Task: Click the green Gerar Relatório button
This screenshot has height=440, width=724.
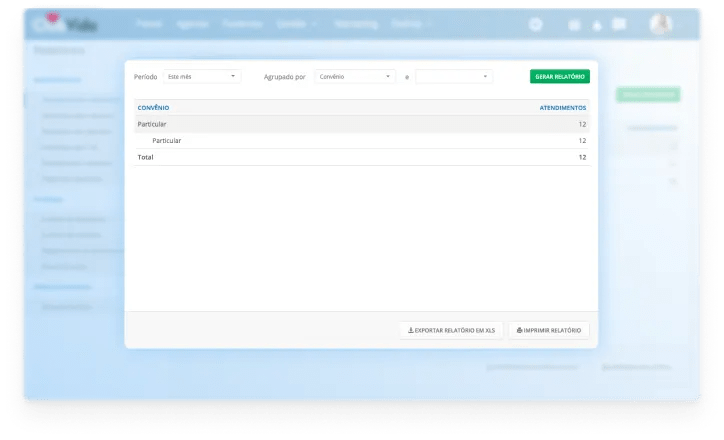Action: click(x=559, y=76)
